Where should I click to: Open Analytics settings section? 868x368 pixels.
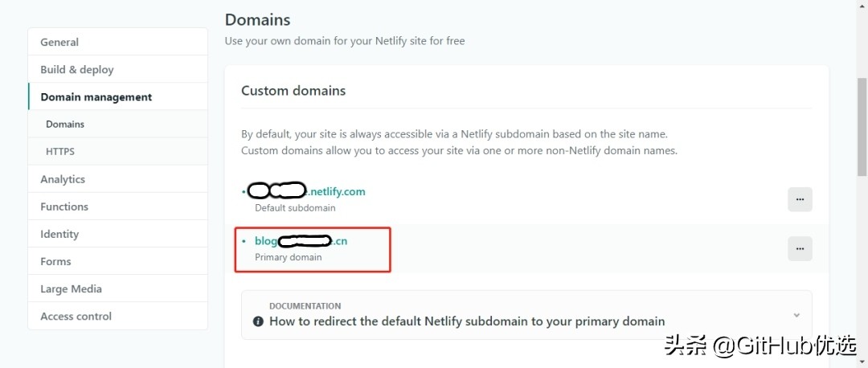click(x=63, y=179)
